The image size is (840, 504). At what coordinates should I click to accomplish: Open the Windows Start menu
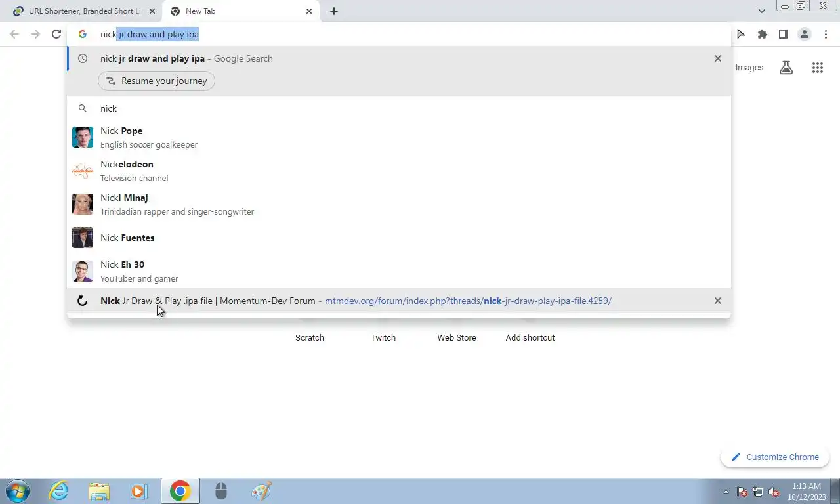click(17, 491)
